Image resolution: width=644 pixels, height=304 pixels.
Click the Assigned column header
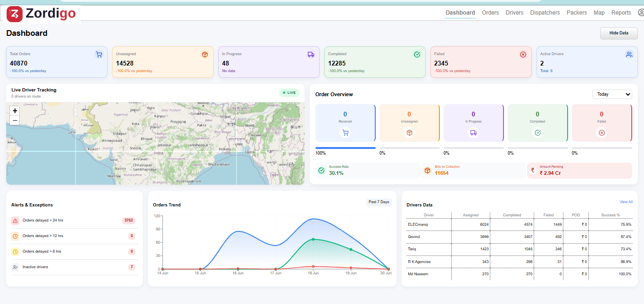click(x=471, y=215)
